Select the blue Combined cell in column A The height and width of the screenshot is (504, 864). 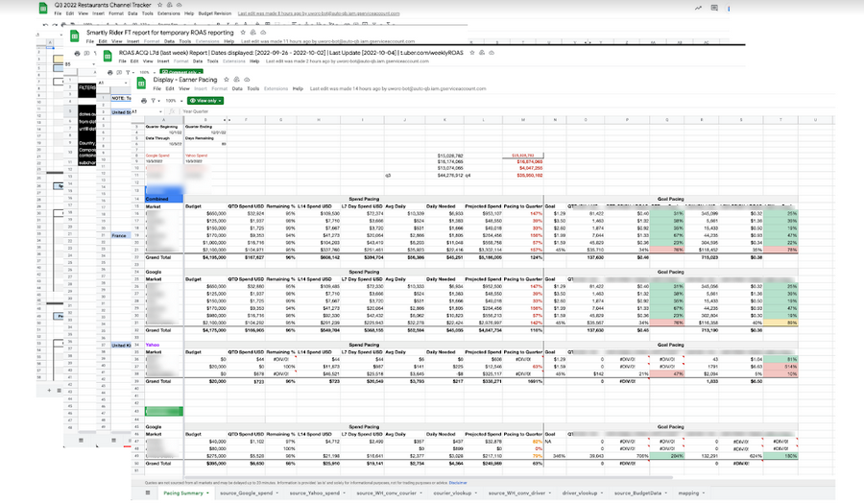coord(163,199)
